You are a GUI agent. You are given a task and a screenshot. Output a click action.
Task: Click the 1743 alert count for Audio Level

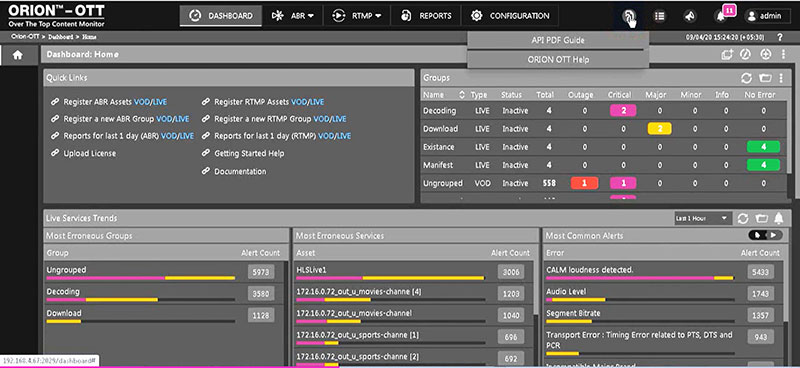pos(760,294)
